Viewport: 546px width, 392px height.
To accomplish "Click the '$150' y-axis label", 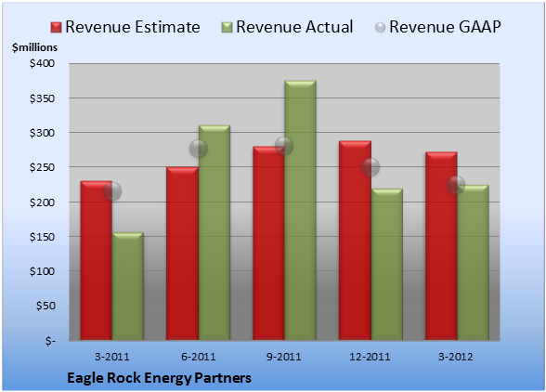I will tap(42, 237).
